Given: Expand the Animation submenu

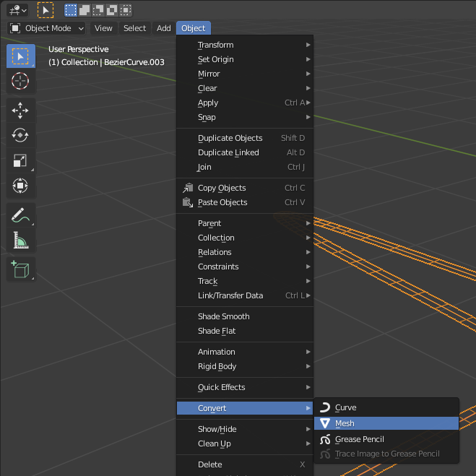Looking at the screenshot, I should [245, 352].
